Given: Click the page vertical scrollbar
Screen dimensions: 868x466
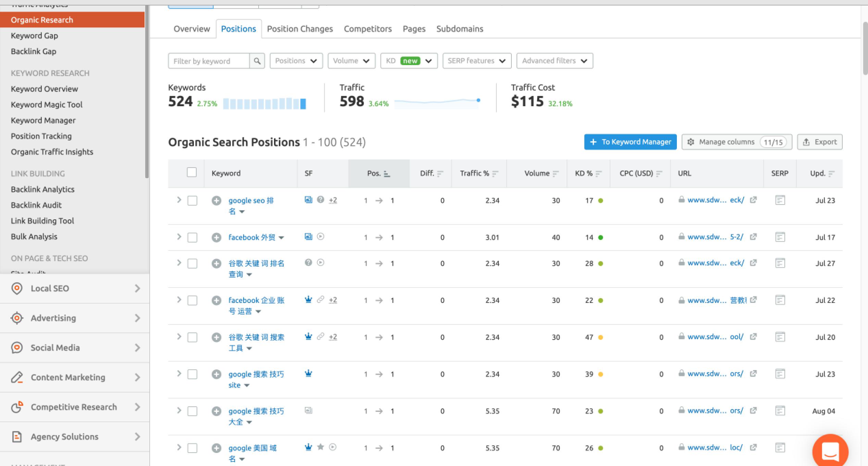Looking at the screenshot, I should tap(865, 48).
